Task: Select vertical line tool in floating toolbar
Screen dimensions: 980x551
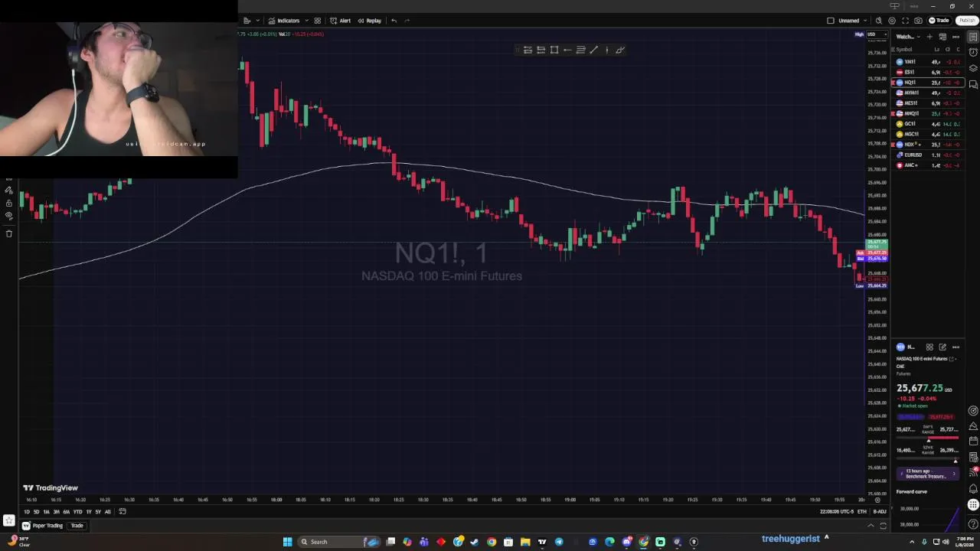Action: 607,51
